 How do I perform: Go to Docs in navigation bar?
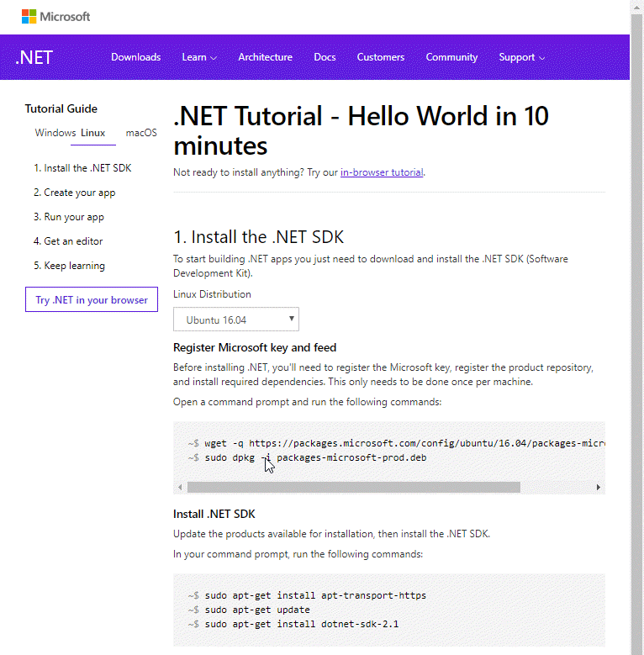tap(325, 57)
